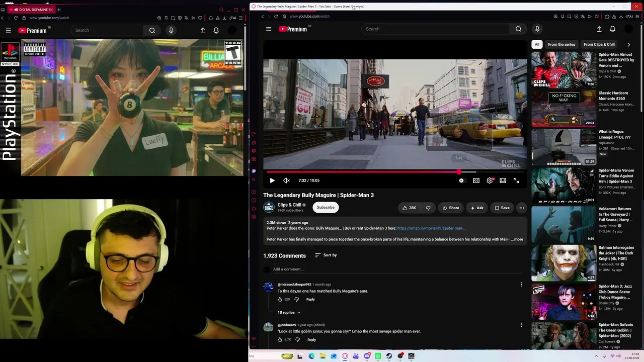The image size is (644, 362).
Task: Open the YouTube guide menu in the left window
Action: click(9, 31)
